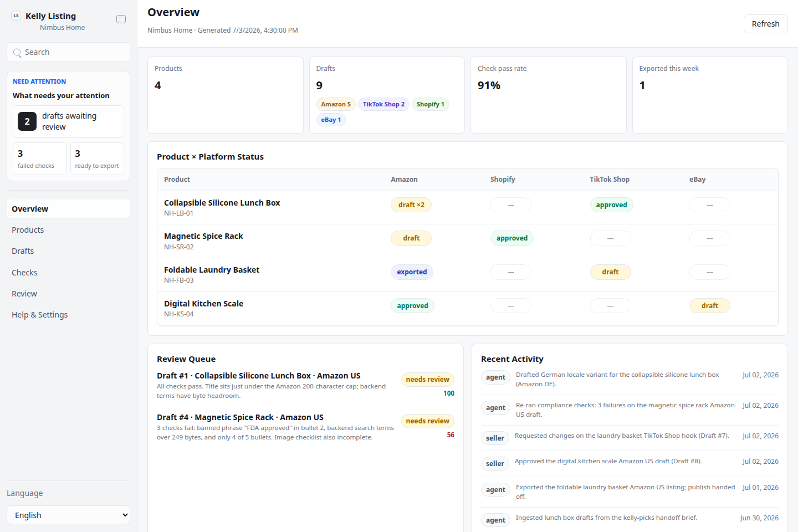Open the Exported this week card
This screenshot has height=532, width=798.
point(710,95)
